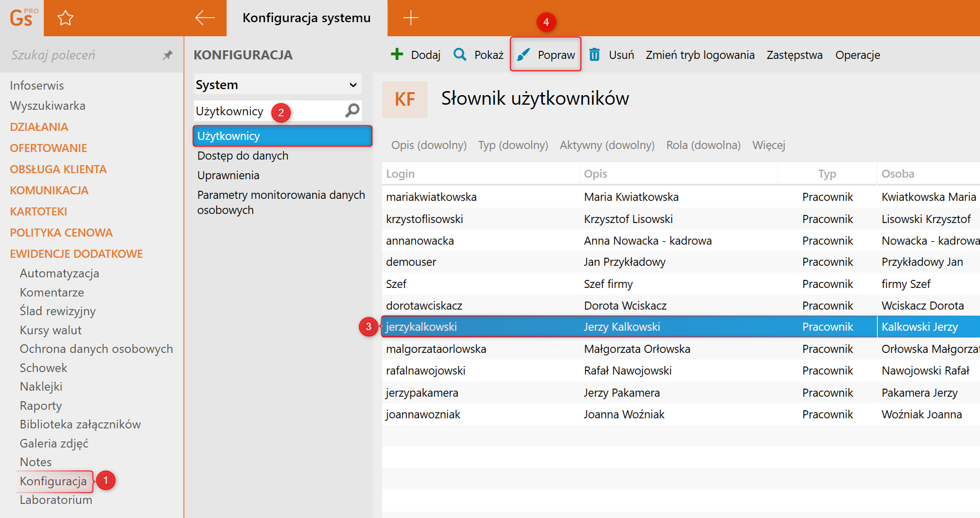The image size is (980, 518).
Task: Click the green plus Dodaj icon
Action: (397, 54)
